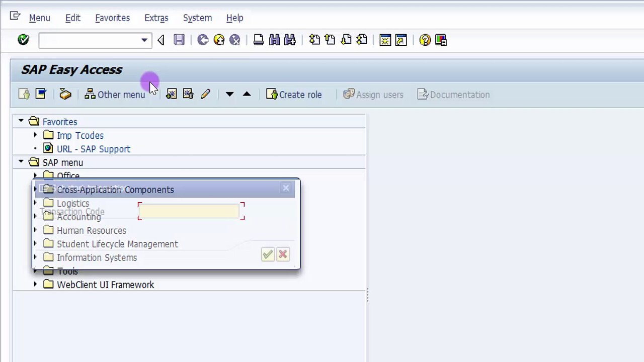Click the Print icon

tap(259, 40)
